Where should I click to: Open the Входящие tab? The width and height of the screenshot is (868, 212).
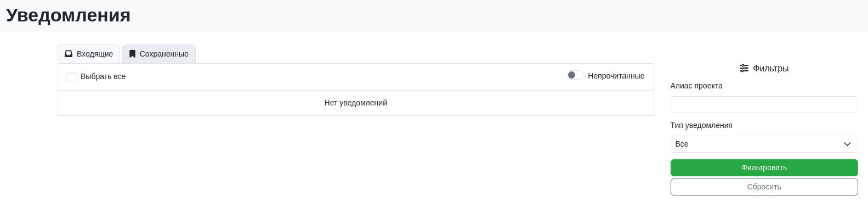[x=89, y=54]
